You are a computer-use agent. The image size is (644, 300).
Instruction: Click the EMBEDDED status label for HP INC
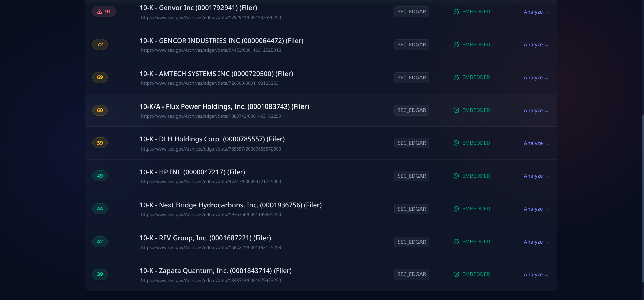pos(476,176)
